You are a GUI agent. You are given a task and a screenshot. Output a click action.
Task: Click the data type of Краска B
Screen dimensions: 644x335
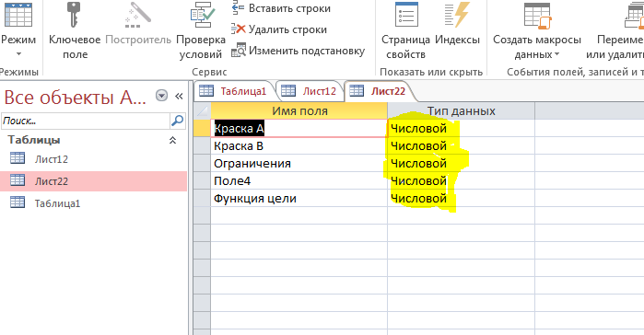(x=461, y=146)
